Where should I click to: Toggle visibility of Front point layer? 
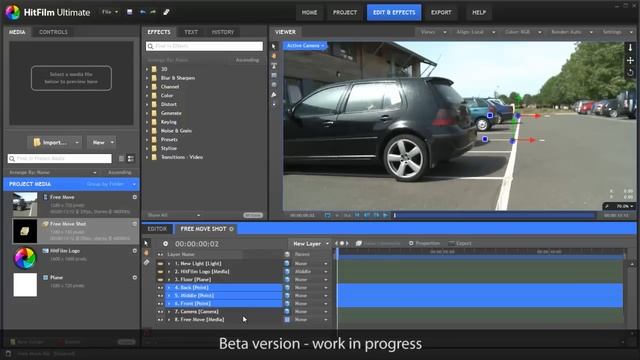[x=160, y=304]
